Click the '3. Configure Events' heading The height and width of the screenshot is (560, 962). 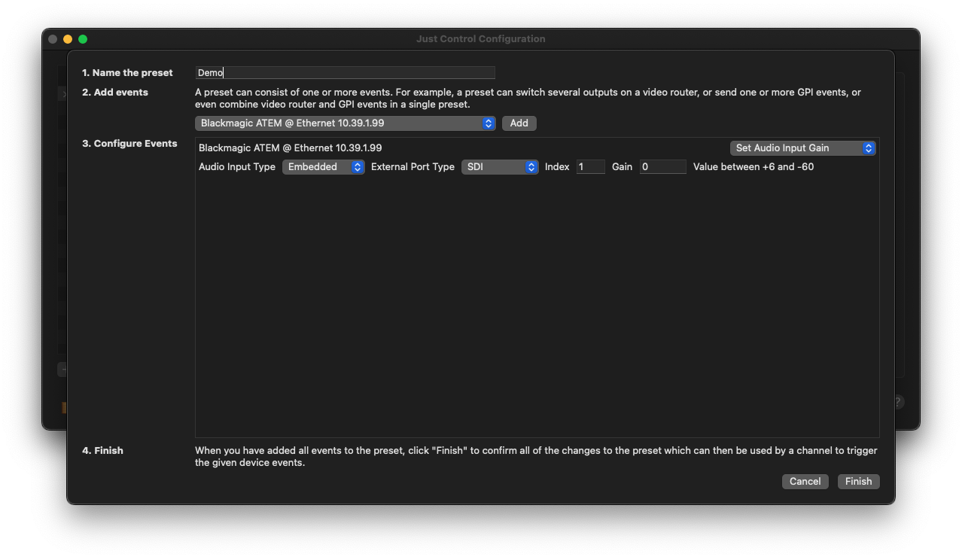(x=129, y=144)
